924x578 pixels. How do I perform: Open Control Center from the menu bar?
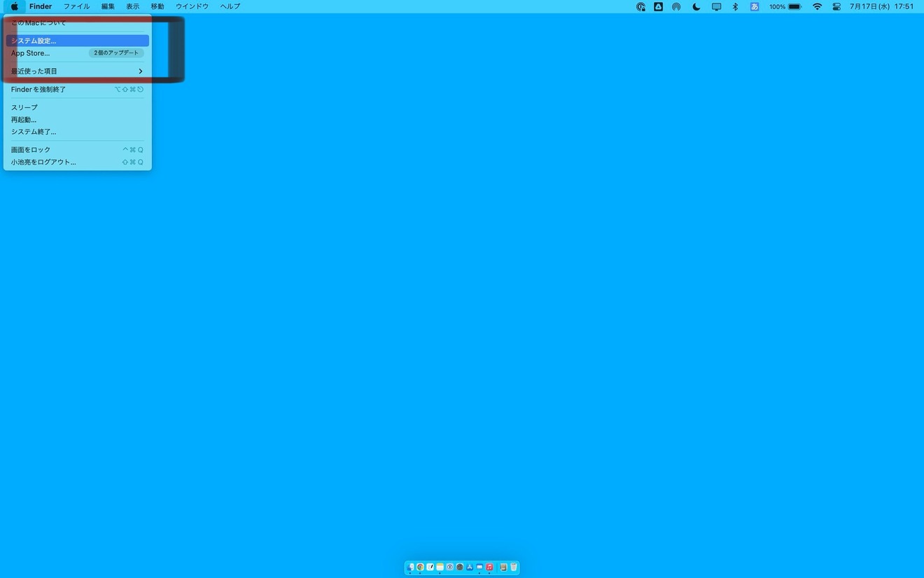[836, 6]
